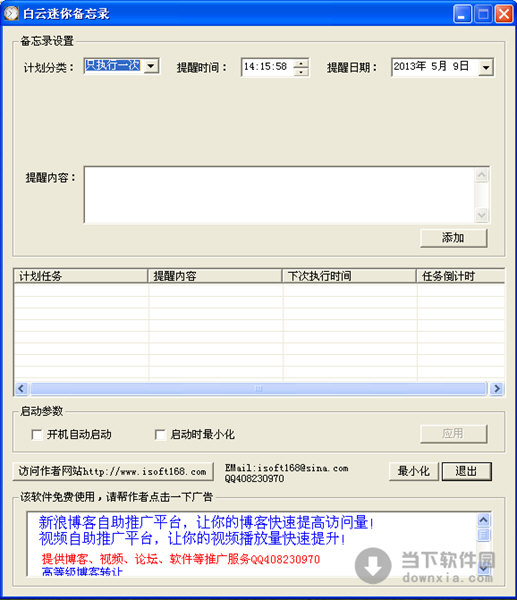The height and width of the screenshot is (600, 517).
Task: Click the 提醒内容 scrollbar up arrow
Action: click(x=482, y=175)
